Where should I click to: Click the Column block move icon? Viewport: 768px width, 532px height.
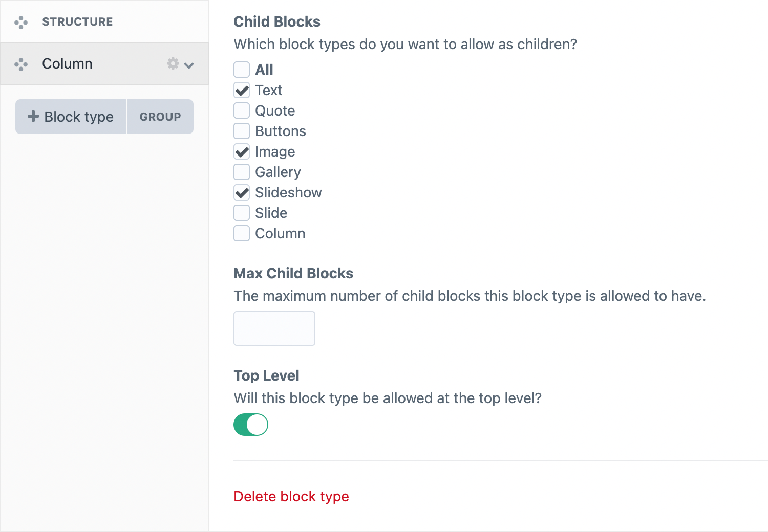pyautogui.click(x=21, y=64)
